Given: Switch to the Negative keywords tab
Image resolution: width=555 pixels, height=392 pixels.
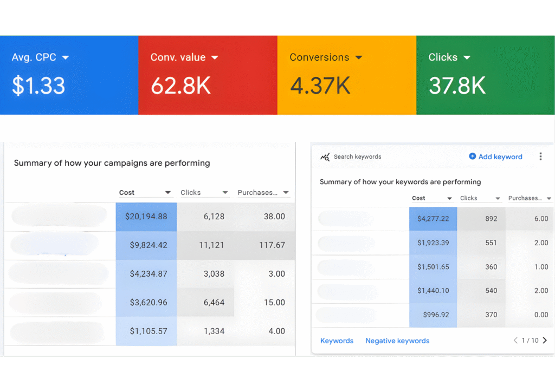Looking at the screenshot, I should tap(397, 341).
